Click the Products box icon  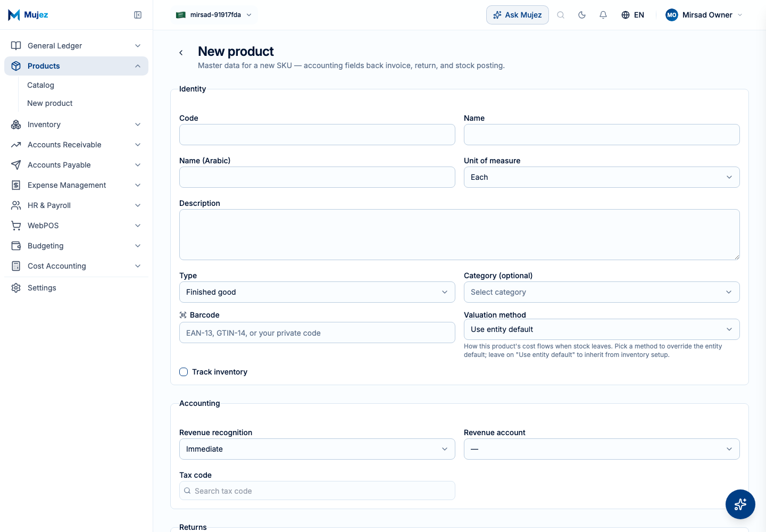16,66
